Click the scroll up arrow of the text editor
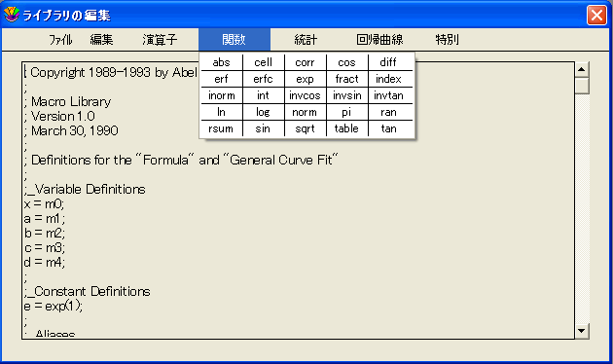This screenshot has height=364, width=613. point(582,70)
